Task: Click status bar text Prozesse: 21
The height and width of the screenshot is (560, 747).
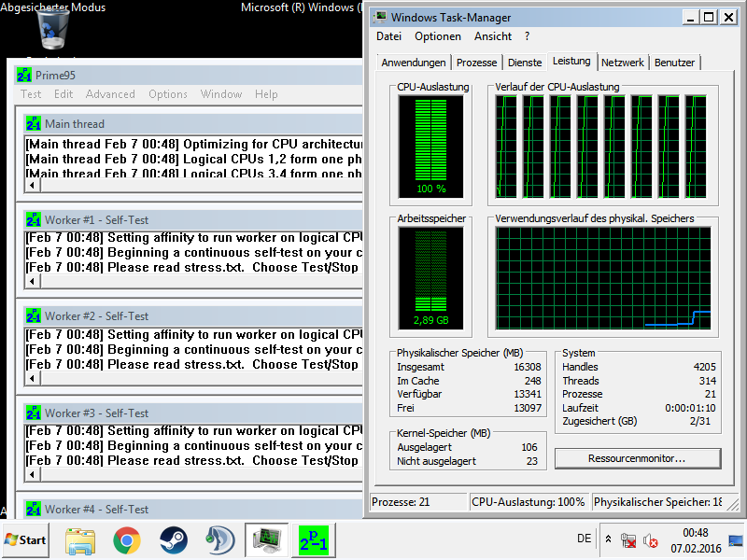Action: (401, 502)
